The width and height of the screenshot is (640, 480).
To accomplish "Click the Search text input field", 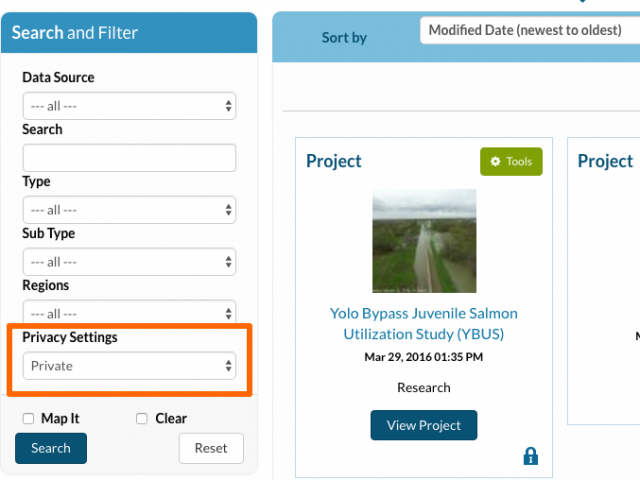I will tap(129, 158).
